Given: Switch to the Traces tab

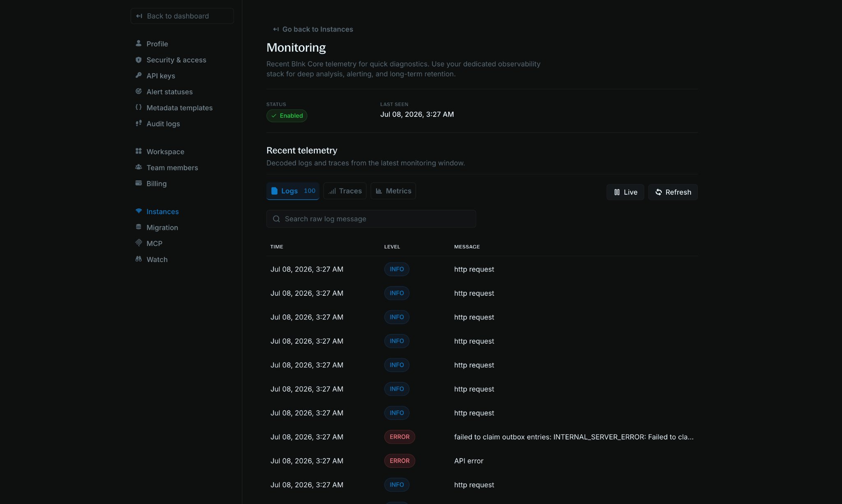Looking at the screenshot, I should [x=345, y=191].
